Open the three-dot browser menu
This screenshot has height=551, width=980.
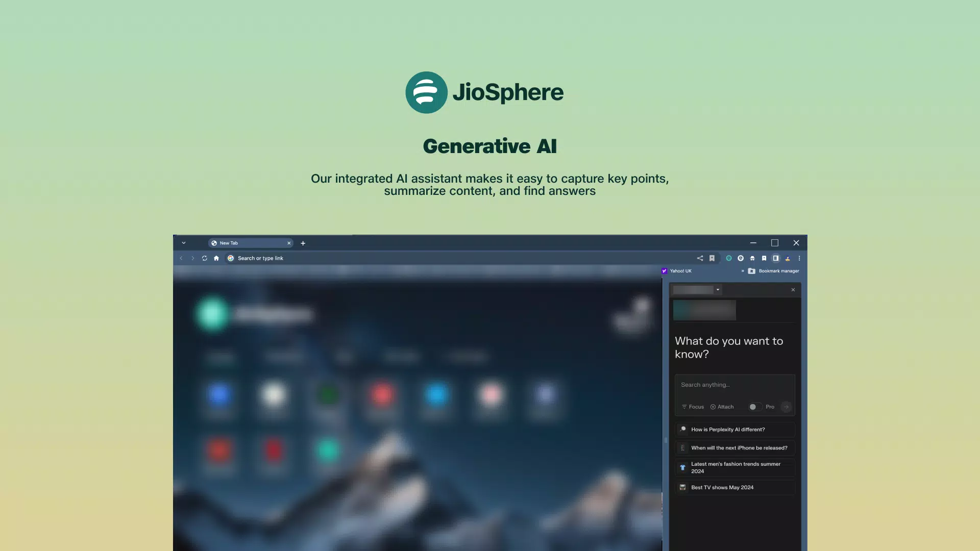click(x=799, y=258)
